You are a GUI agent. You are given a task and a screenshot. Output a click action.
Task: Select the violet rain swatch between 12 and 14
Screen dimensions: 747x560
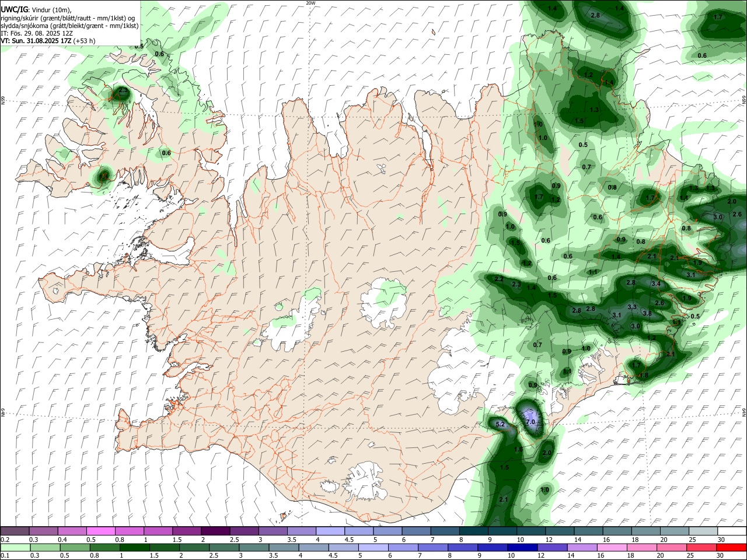[551, 547]
